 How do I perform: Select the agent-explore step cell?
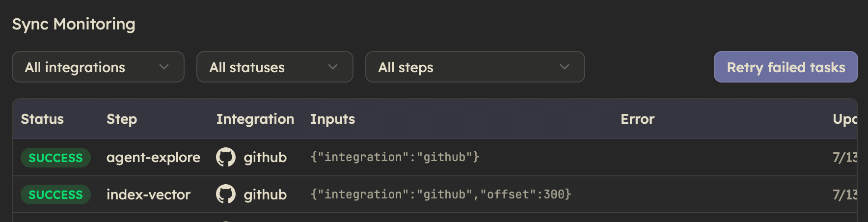tap(153, 157)
